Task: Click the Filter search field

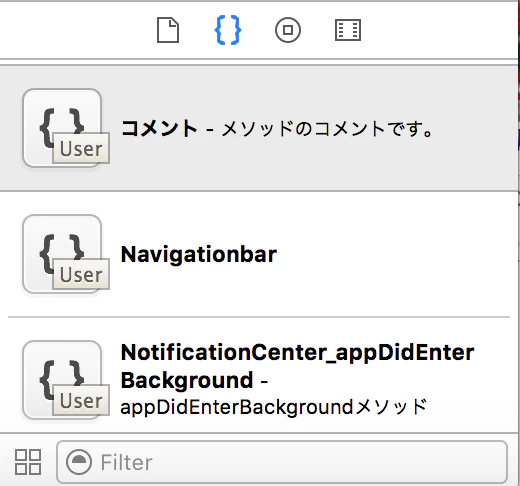Action: 282,462
